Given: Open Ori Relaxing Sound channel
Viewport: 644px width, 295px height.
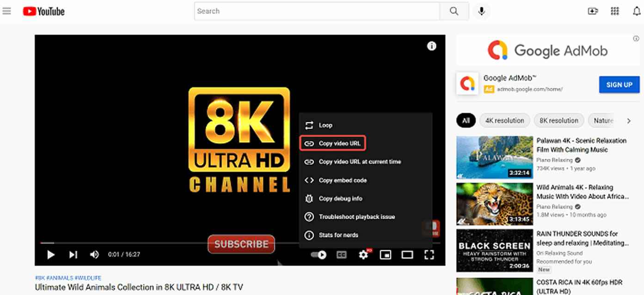Looking at the screenshot, I should tap(559, 253).
